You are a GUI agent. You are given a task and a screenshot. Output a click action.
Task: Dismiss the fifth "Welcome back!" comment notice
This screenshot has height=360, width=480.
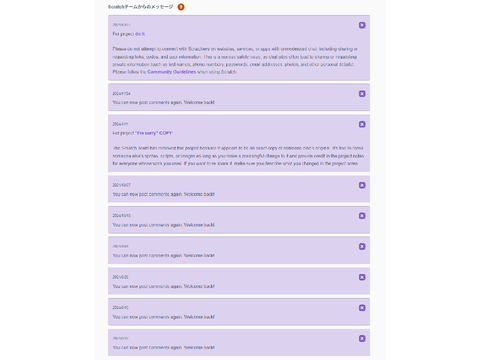[362, 277]
